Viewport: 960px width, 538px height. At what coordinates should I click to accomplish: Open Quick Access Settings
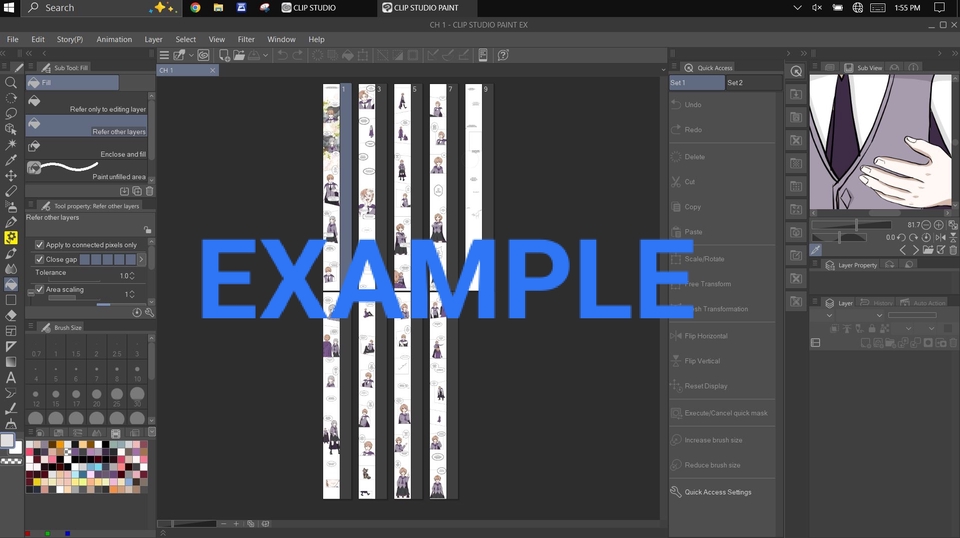click(717, 492)
